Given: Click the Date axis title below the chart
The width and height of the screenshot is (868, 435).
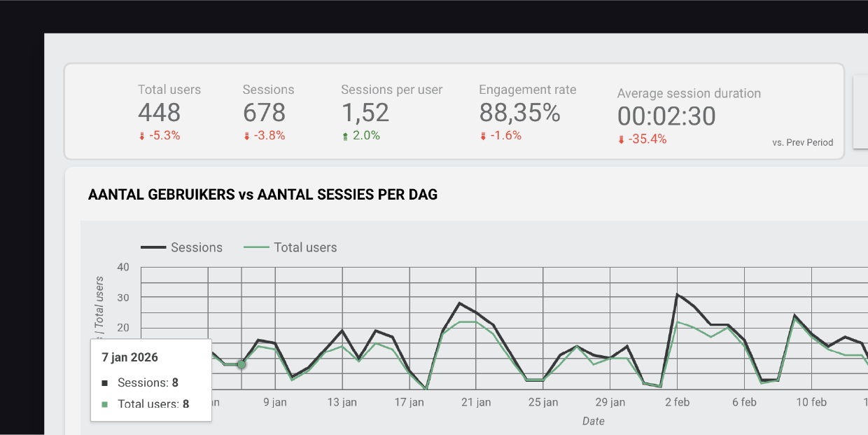Looking at the screenshot, I should [x=594, y=421].
